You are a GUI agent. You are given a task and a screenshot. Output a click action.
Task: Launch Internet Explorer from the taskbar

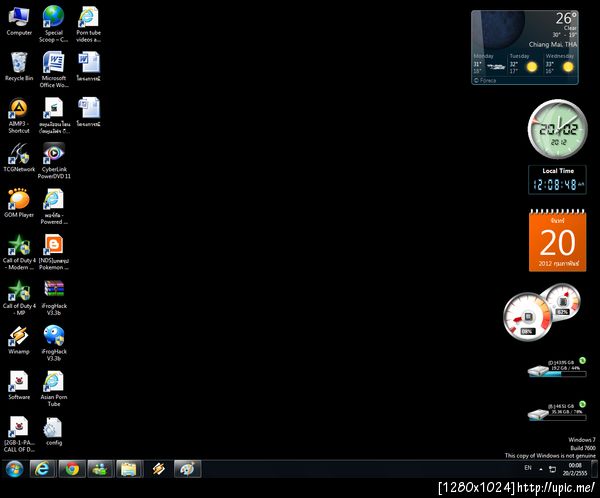[42, 469]
